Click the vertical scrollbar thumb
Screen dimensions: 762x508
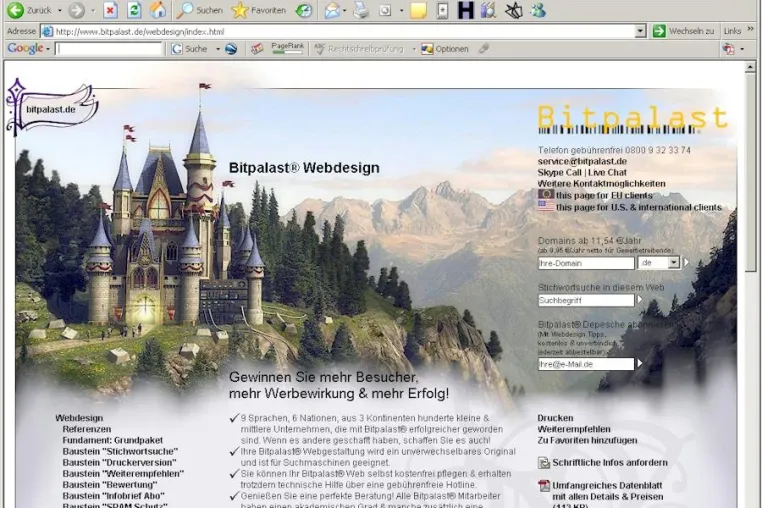[750, 173]
